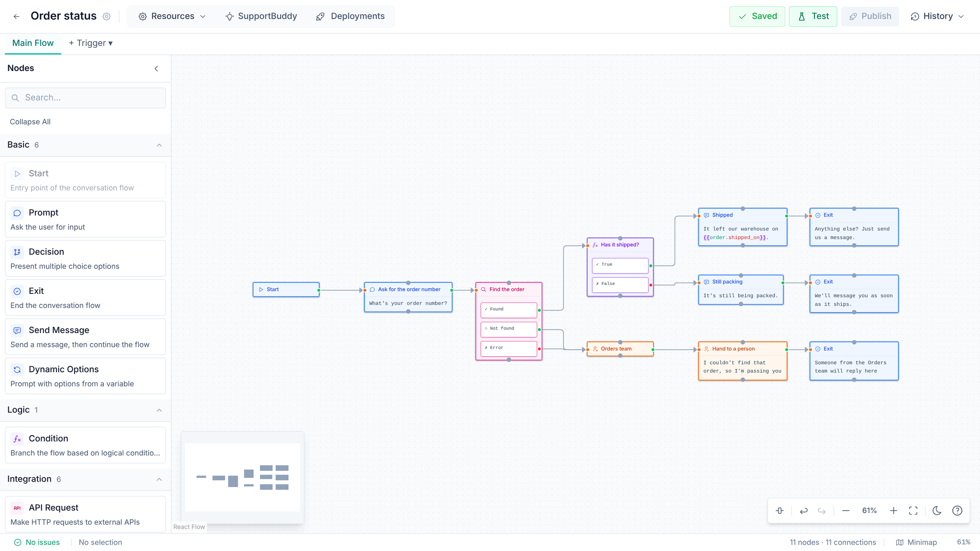Click Collapse All link
Image resolution: width=980 pixels, height=551 pixels.
[x=30, y=122]
